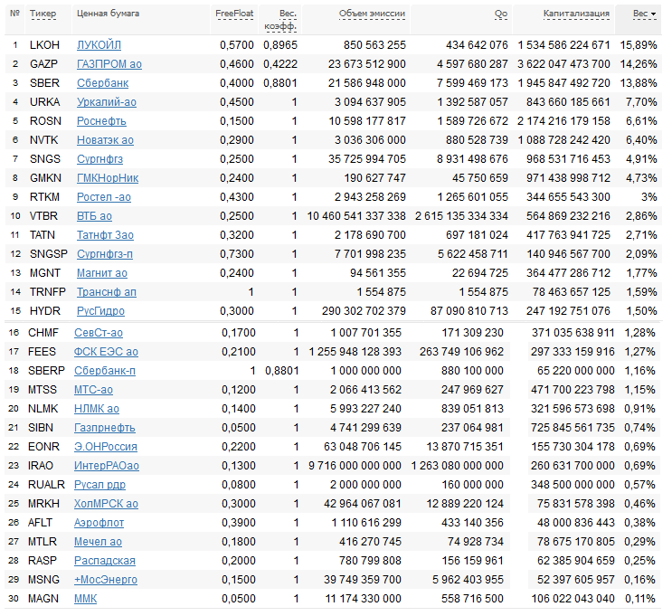Screen dimensions: 672x616
Task: Click capitalization 3 622 047 473 700
Action: 563,64
